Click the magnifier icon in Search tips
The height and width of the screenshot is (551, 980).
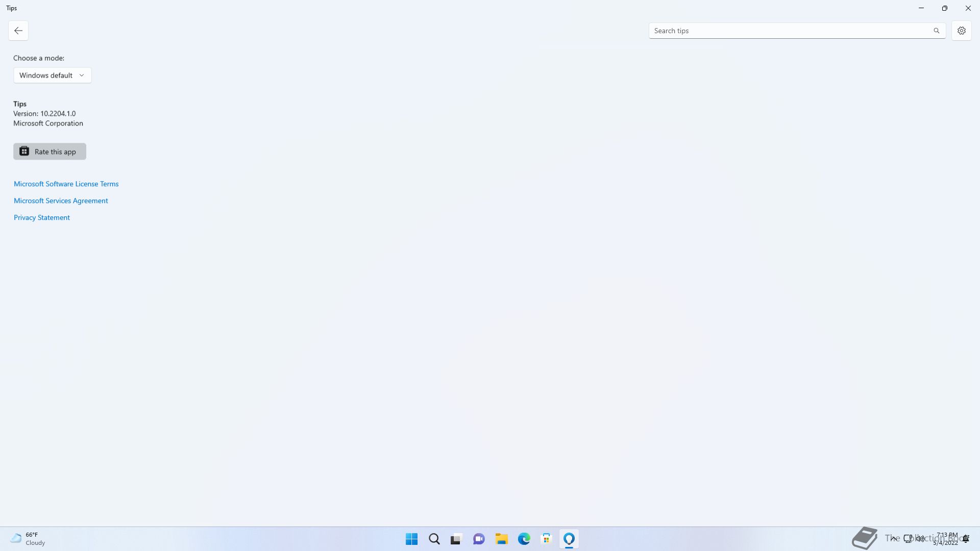point(937,31)
